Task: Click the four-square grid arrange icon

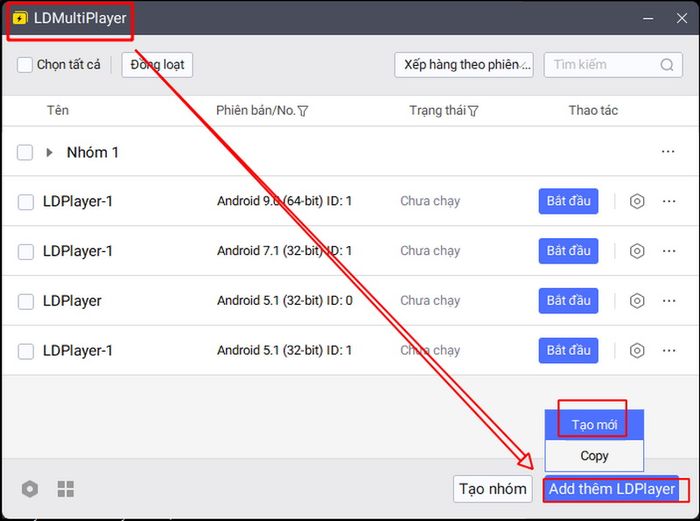Action: (x=66, y=489)
